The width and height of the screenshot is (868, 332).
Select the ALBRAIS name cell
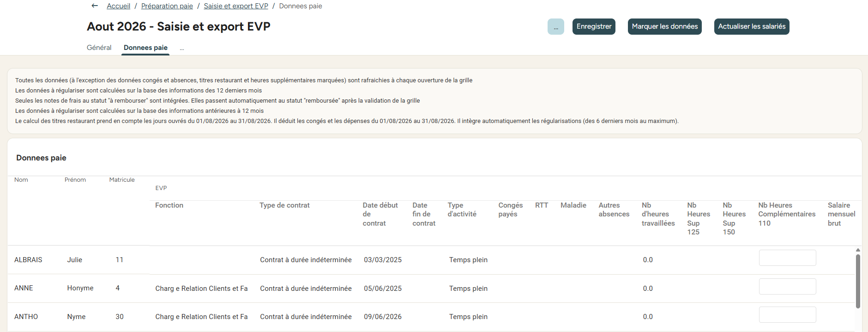(x=28, y=260)
